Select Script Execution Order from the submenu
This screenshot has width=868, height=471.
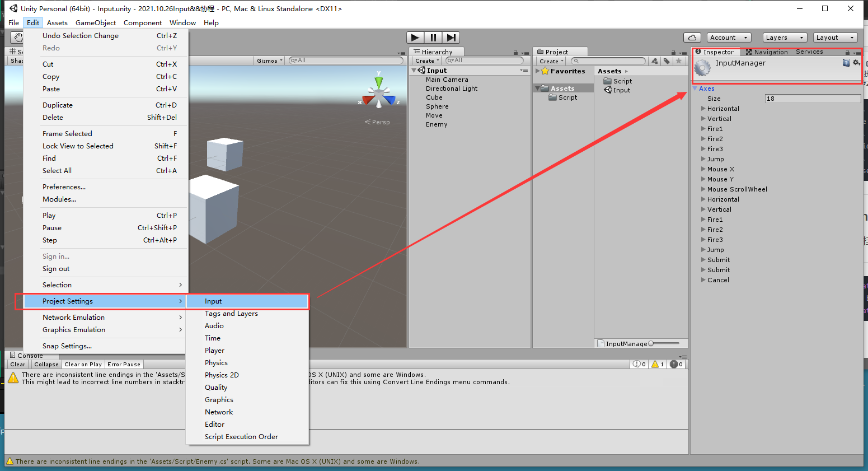coord(241,436)
